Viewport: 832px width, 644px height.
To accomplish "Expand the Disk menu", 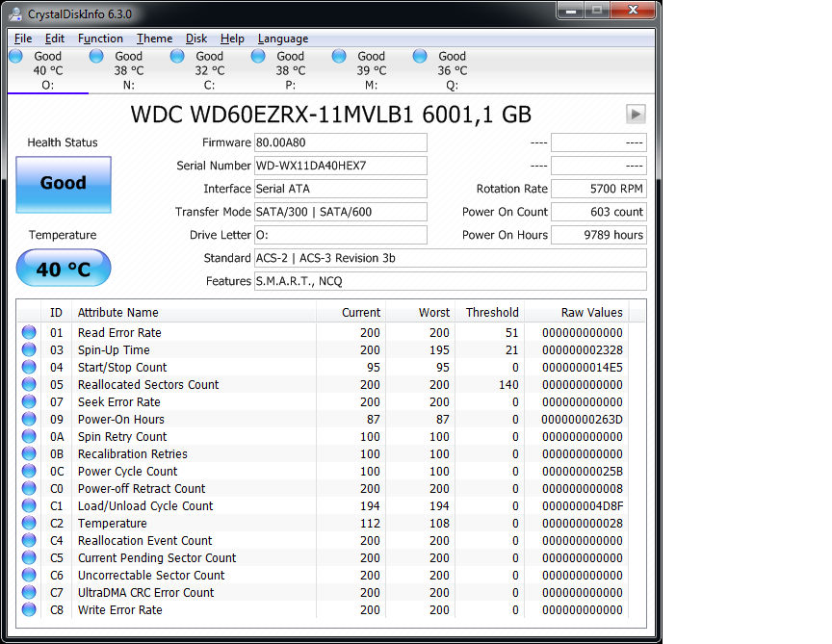I will tap(196, 39).
